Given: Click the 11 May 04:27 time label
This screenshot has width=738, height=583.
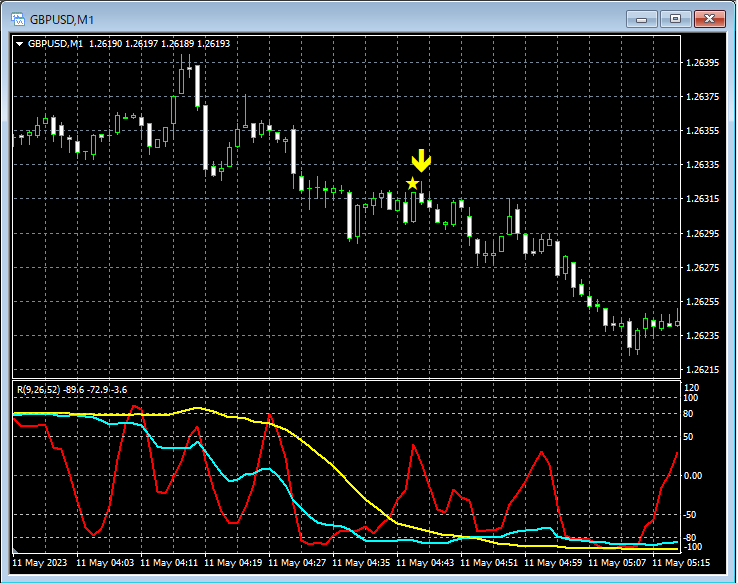Looking at the screenshot, I should (297, 563).
